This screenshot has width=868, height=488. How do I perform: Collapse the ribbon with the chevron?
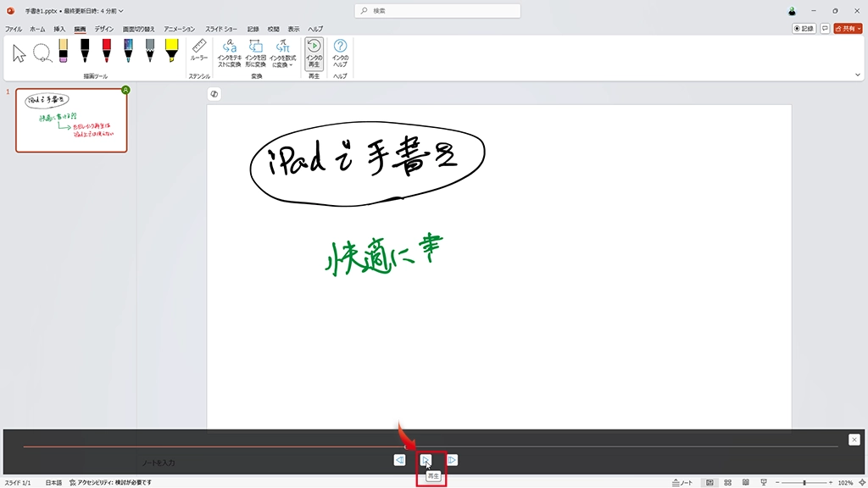pos(858,75)
